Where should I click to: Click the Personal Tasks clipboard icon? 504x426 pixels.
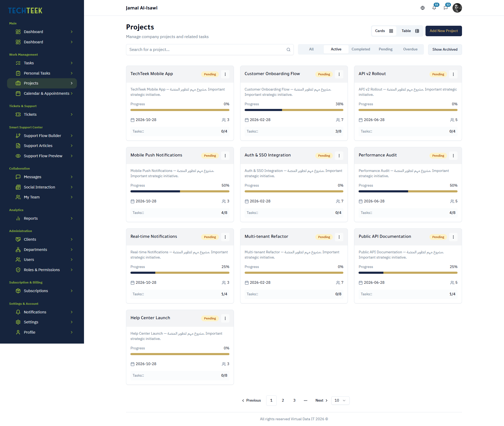[x=18, y=73]
